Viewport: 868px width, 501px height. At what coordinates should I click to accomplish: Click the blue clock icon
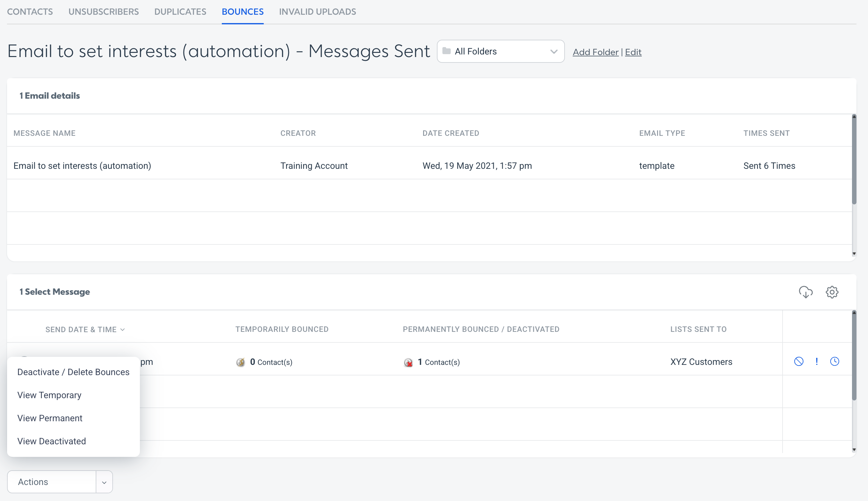pyautogui.click(x=834, y=361)
